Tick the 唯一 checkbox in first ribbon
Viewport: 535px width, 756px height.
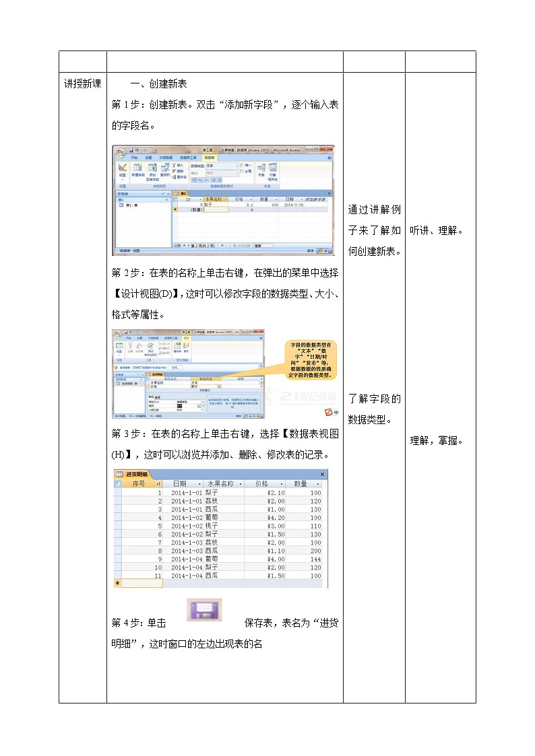point(242,165)
